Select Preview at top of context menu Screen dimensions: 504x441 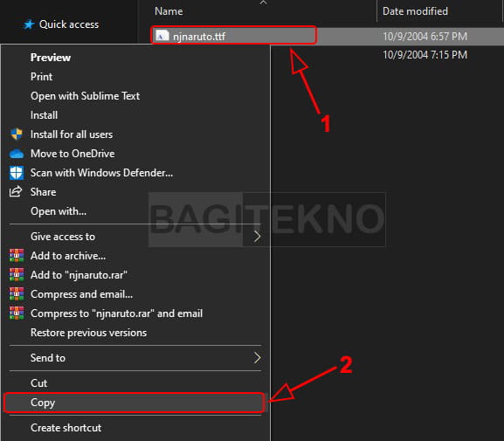pyautogui.click(x=51, y=58)
